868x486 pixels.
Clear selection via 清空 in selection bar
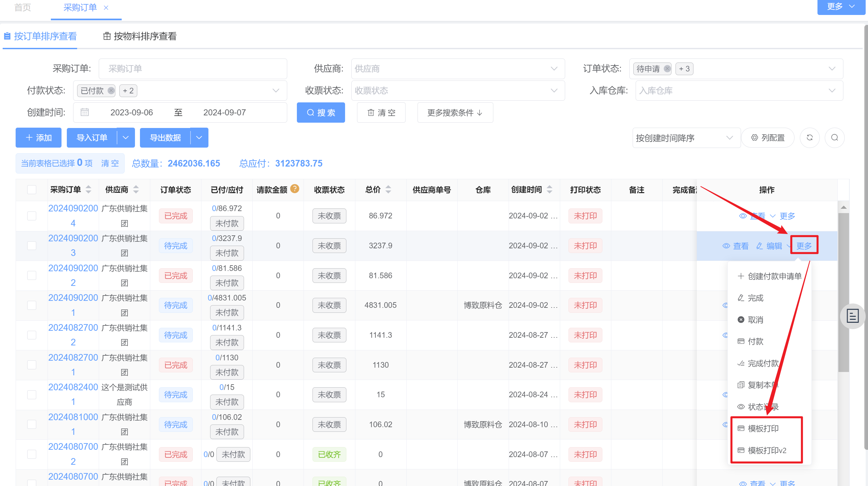pyautogui.click(x=110, y=164)
